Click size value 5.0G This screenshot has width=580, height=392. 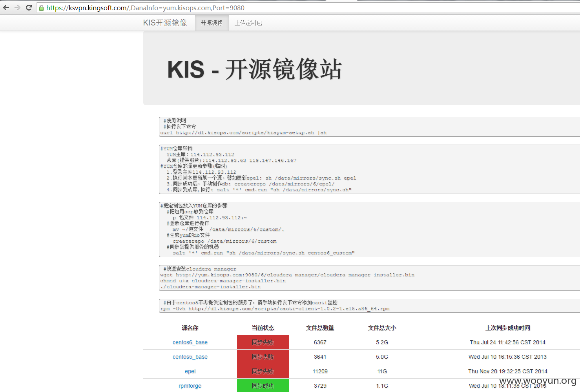382,357
